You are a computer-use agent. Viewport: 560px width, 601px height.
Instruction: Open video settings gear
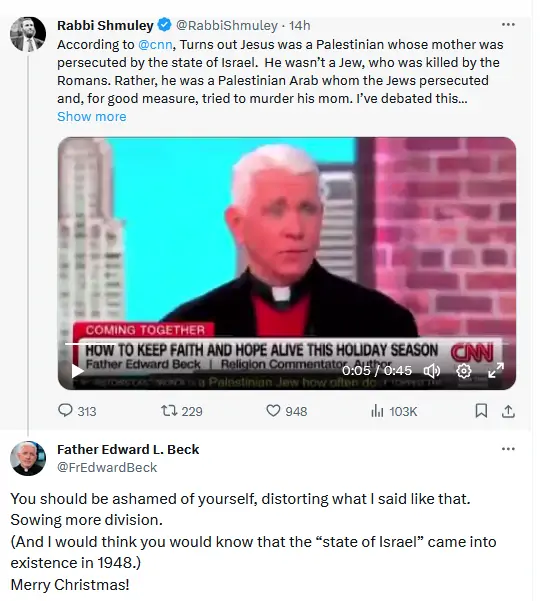tap(464, 371)
